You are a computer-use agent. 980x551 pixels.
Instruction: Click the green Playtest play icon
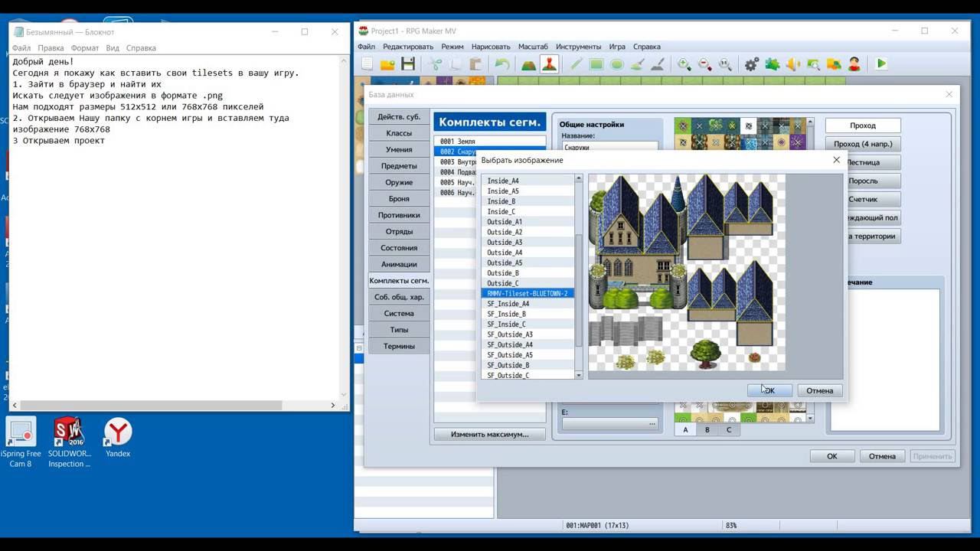881,64
